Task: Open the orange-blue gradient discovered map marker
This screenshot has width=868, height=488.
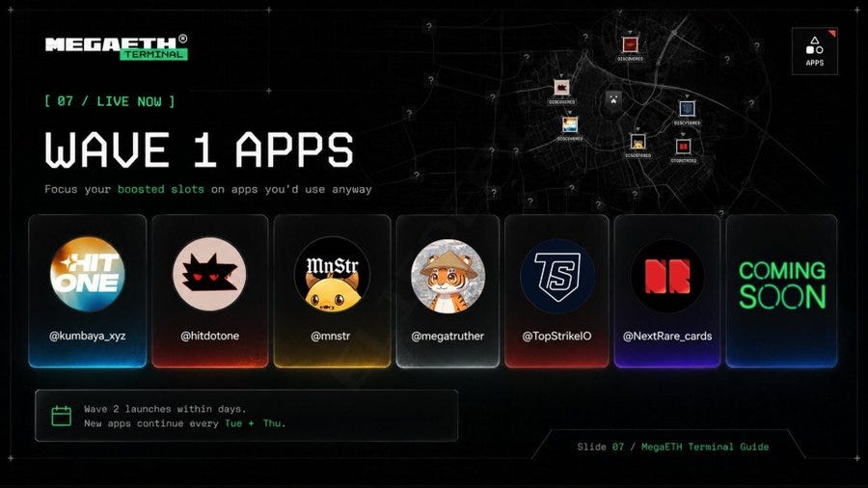Action: (x=570, y=124)
